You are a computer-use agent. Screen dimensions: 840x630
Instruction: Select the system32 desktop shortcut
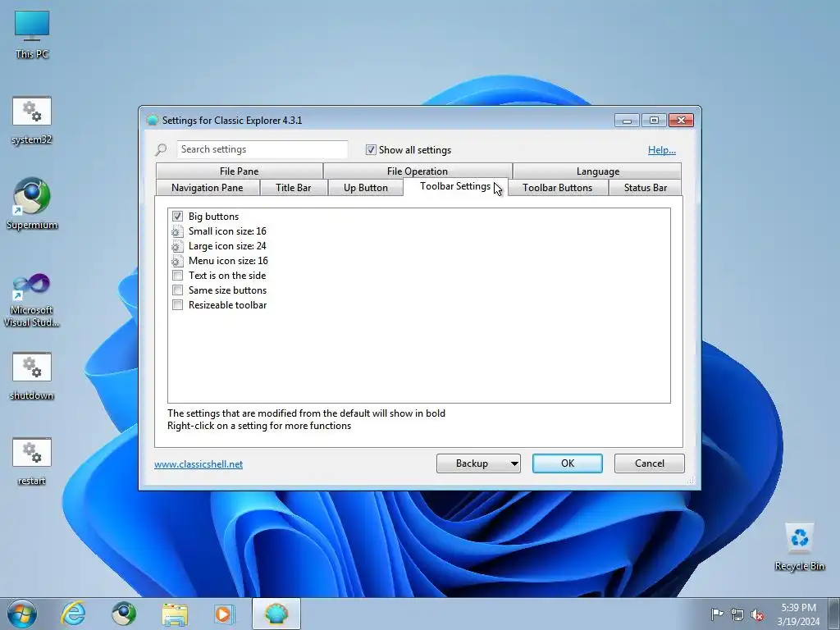click(x=32, y=121)
